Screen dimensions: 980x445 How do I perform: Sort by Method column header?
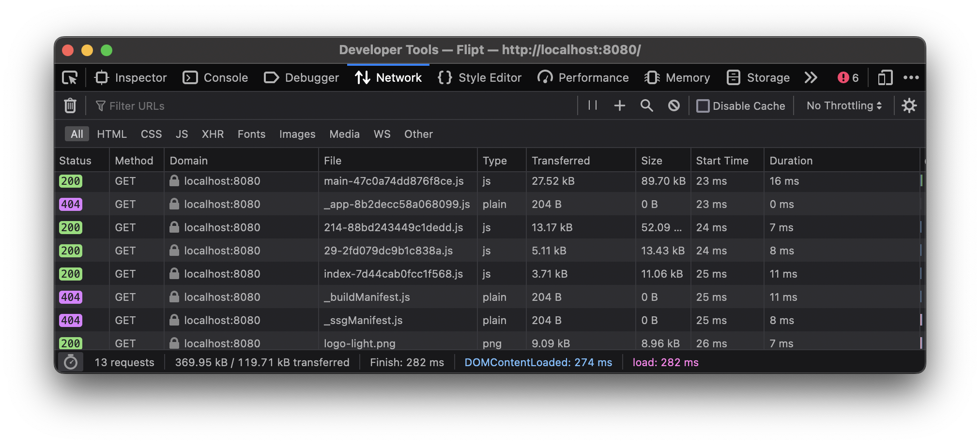point(137,161)
